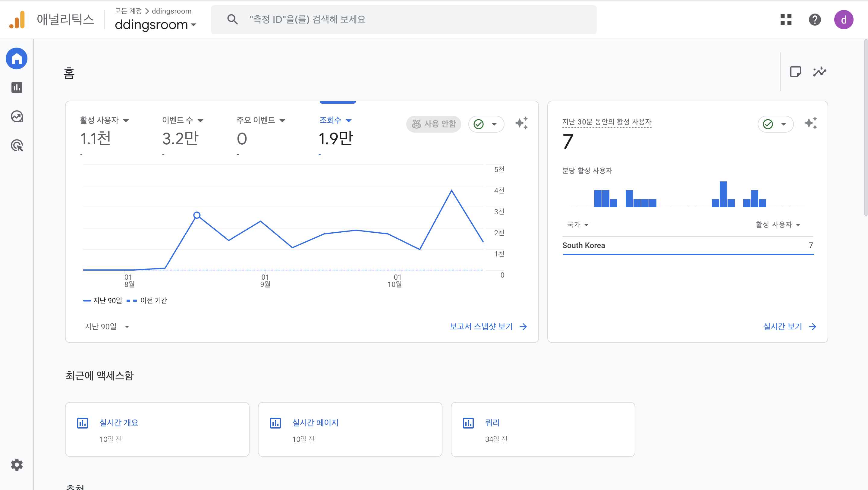The width and height of the screenshot is (868, 490).
Task: Expand the ddingsroom property selector
Action: coord(155,25)
